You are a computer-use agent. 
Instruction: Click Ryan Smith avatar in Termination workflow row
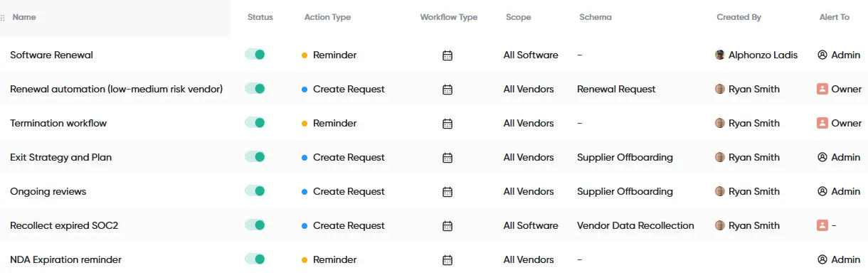(x=720, y=123)
